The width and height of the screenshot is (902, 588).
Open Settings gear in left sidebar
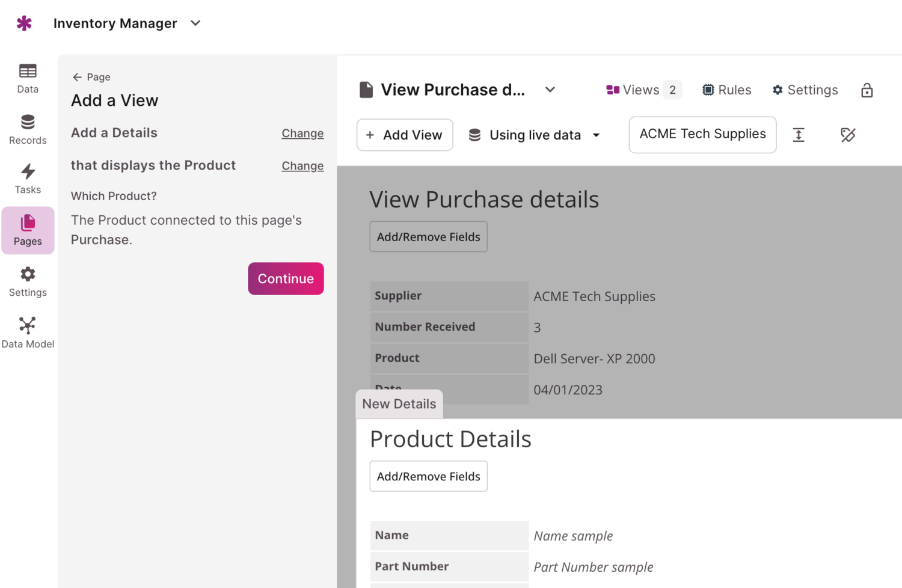(28, 281)
